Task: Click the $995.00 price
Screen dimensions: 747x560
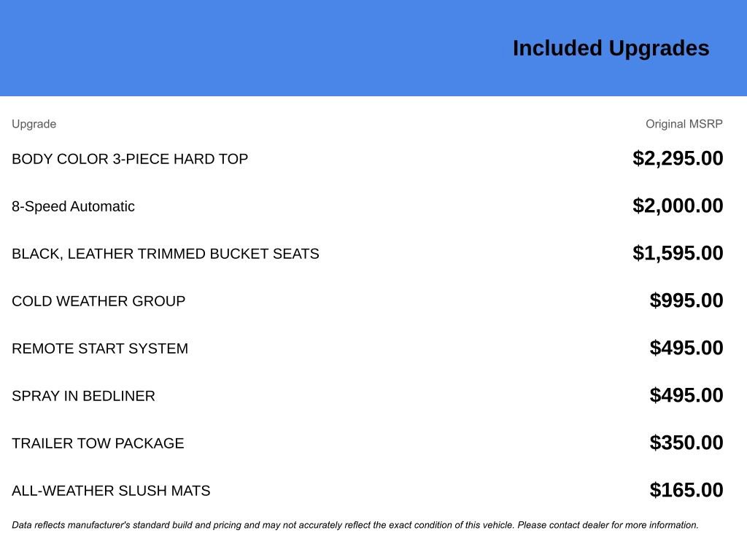Action: (x=686, y=300)
